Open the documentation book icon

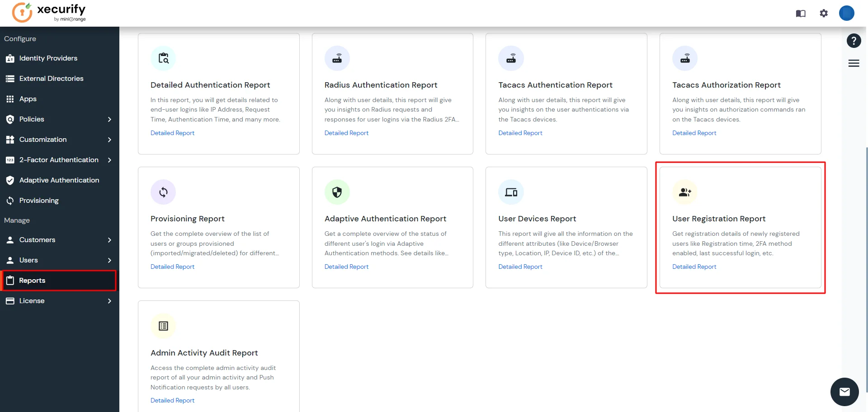[800, 13]
